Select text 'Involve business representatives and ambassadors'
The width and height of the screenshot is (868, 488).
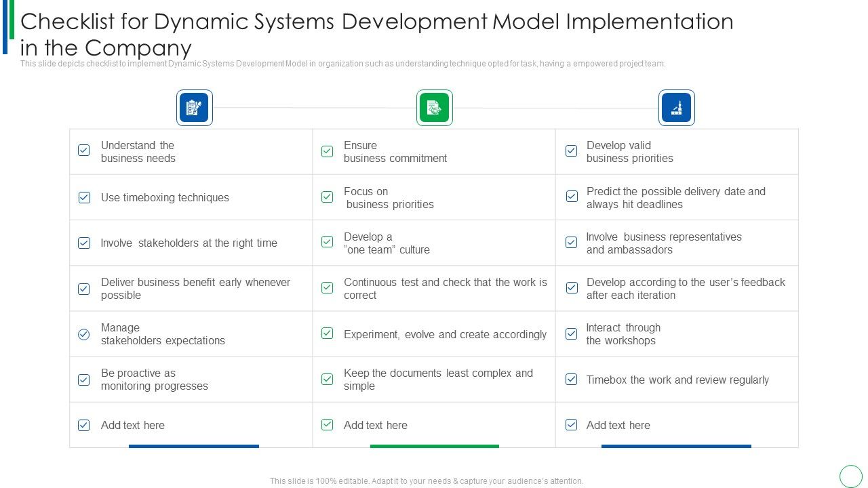pos(664,243)
